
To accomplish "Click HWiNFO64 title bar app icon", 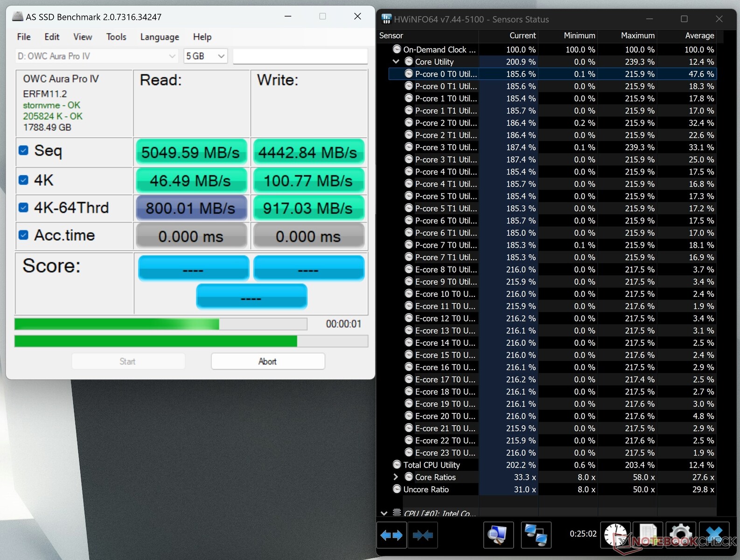I will [x=386, y=19].
